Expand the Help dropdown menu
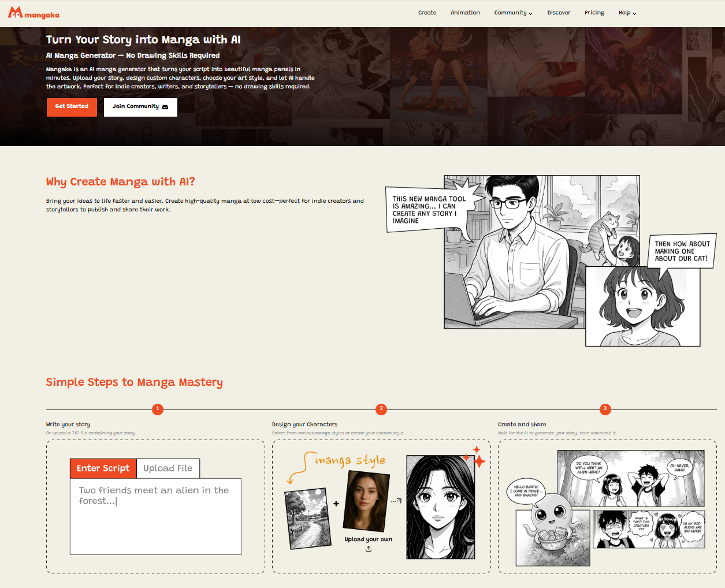Screen dimensions: 725x588 point(627,13)
